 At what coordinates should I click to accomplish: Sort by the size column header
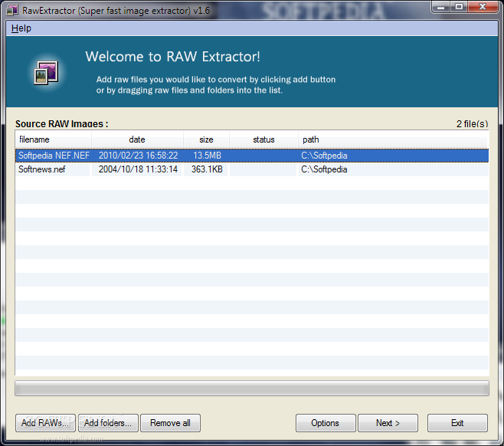pyautogui.click(x=206, y=139)
